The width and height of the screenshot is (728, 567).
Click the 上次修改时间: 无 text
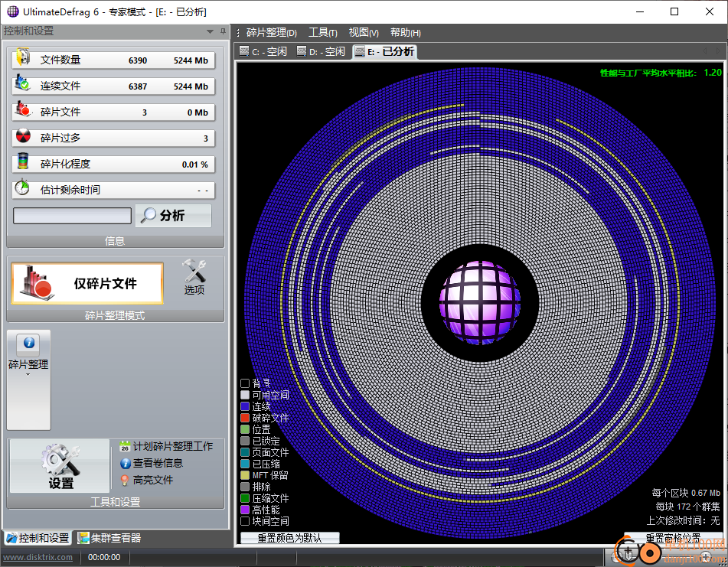[684, 520]
